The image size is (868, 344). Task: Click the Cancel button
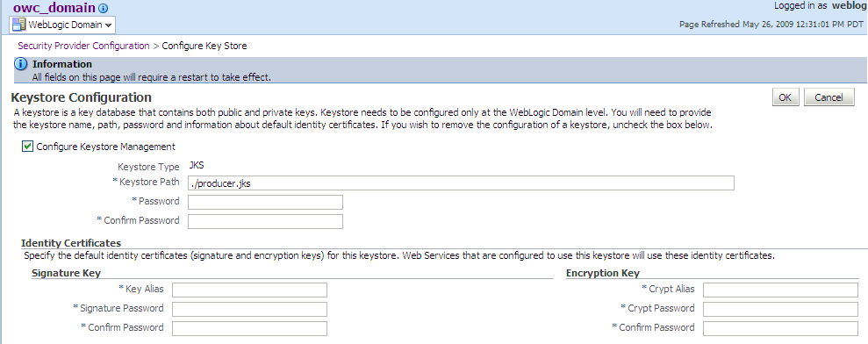pyautogui.click(x=829, y=97)
